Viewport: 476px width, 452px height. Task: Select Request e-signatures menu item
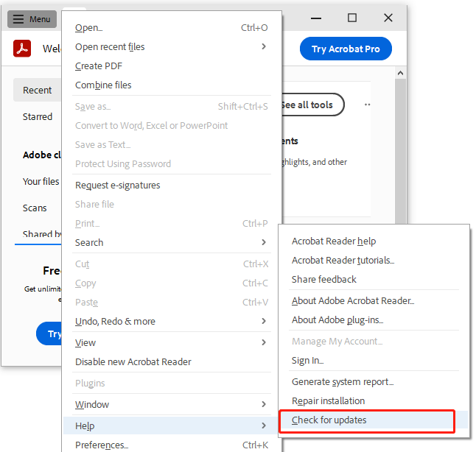(172, 185)
